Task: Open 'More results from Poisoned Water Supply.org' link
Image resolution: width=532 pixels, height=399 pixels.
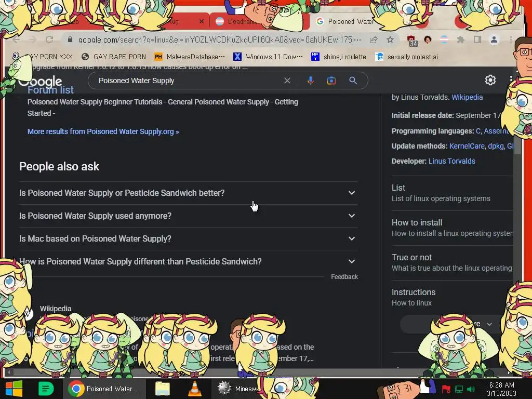Action: pyautogui.click(x=103, y=131)
